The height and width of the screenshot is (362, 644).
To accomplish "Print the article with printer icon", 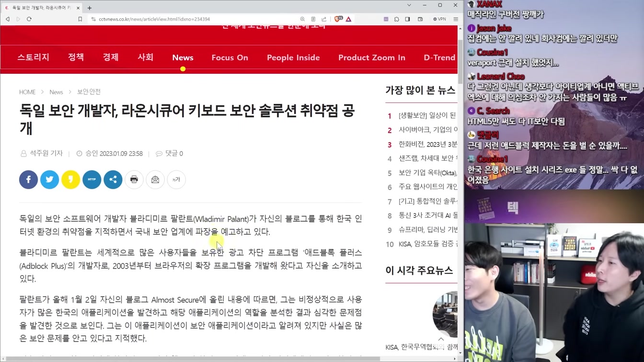I will pos(134,180).
